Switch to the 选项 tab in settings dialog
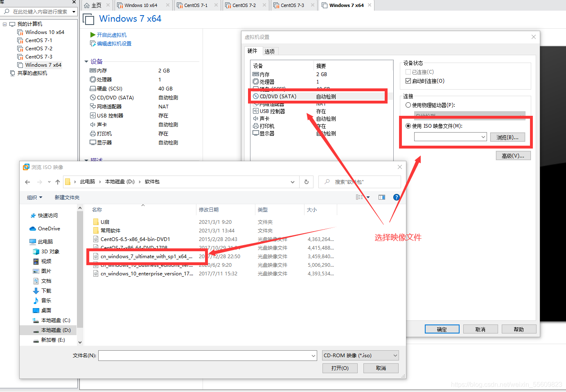This screenshot has width=566, height=392. click(270, 51)
